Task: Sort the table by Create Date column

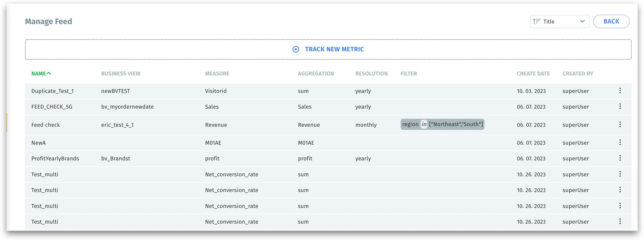Action: (x=533, y=74)
